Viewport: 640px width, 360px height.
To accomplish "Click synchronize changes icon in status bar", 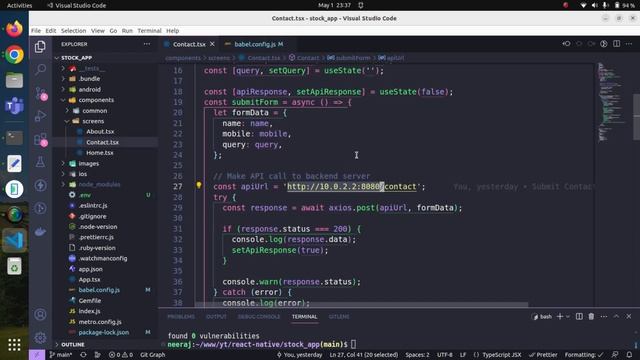I will click(83, 355).
